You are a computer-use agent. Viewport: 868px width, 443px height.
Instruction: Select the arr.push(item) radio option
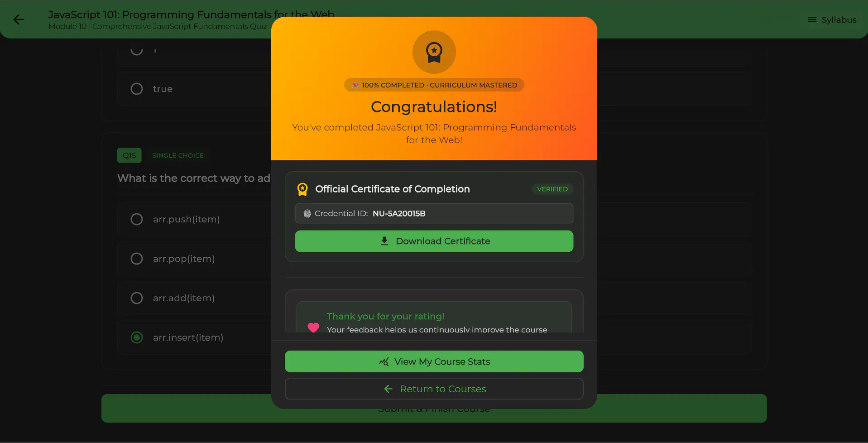137,219
